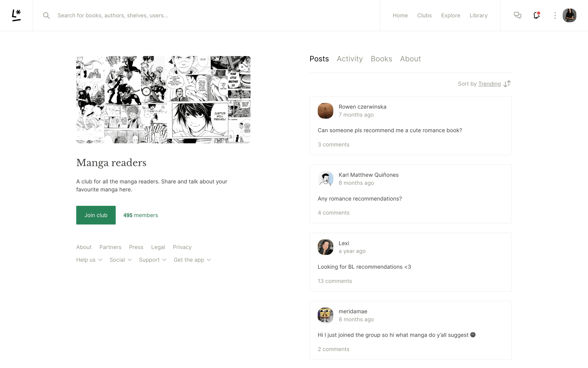
Task: Expand the Support footer menu
Action: click(x=153, y=260)
